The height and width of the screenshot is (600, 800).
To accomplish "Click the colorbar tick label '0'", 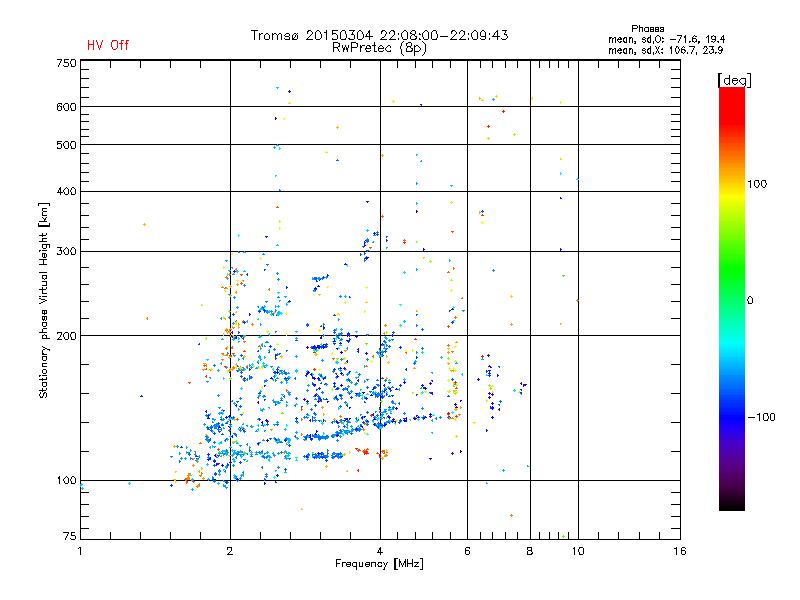I will (749, 300).
